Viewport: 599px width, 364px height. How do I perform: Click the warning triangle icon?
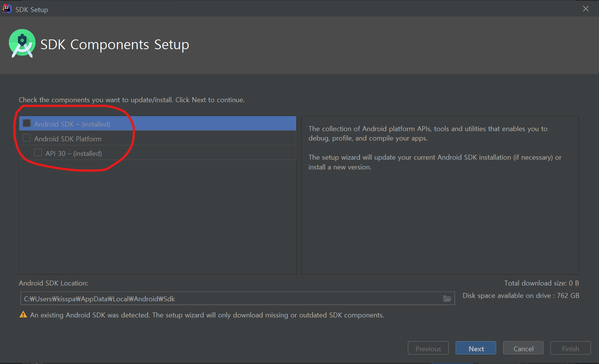[23, 314]
